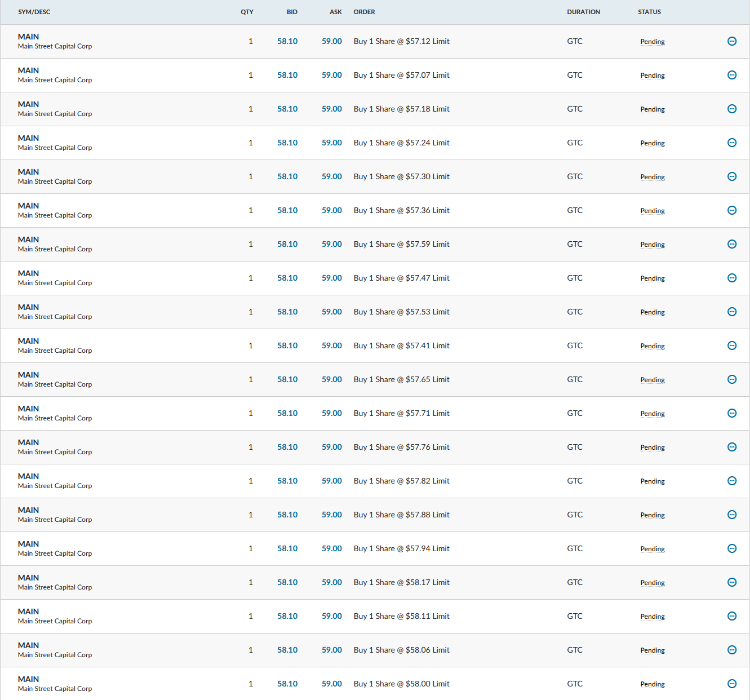Click MAIN symbol in the $57.07 order row
Screen dimensions: 750x700
point(29,70)
